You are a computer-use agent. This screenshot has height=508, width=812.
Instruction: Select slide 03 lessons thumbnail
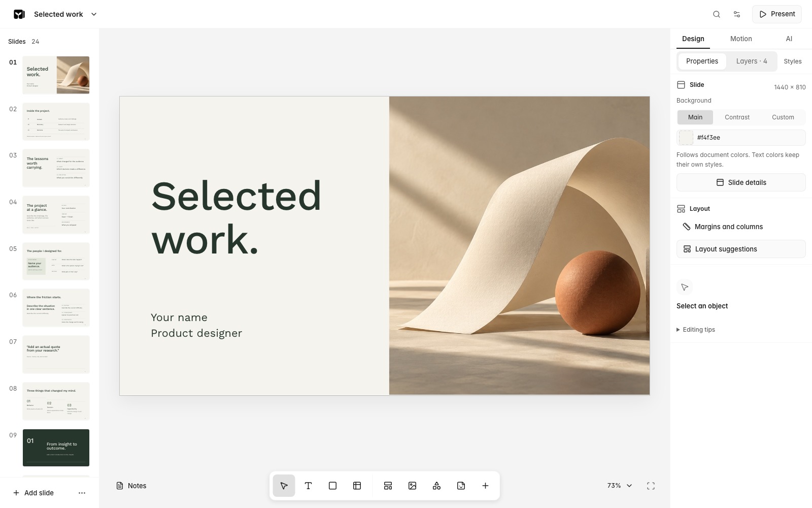56,168
